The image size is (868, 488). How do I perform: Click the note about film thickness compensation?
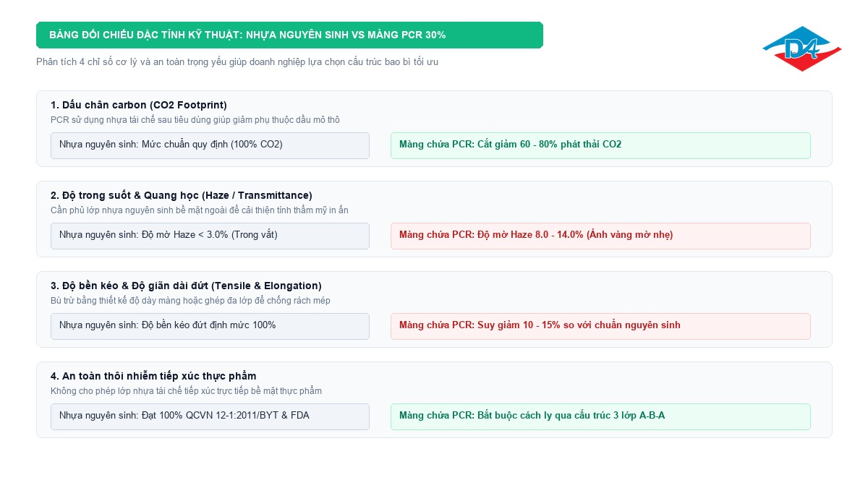click(x=190, y=301)
